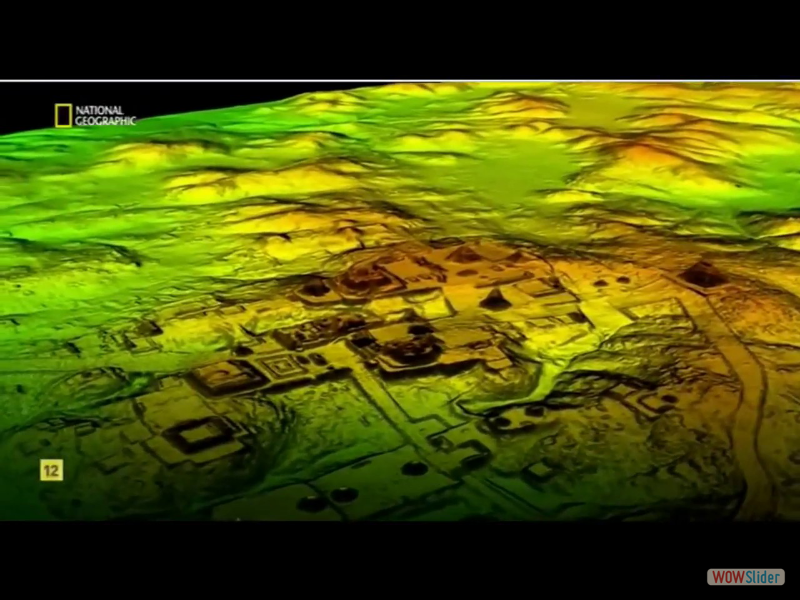Click the small pyramid in the map center
This screenshot has width=800, height=600.
coord(494,298)
